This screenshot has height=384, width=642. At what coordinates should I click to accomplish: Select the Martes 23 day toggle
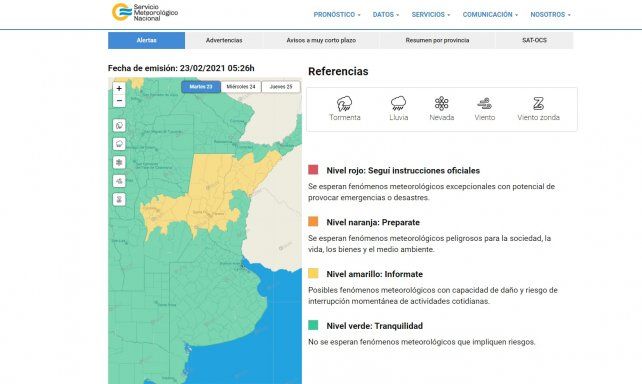[x=201, y=87]
